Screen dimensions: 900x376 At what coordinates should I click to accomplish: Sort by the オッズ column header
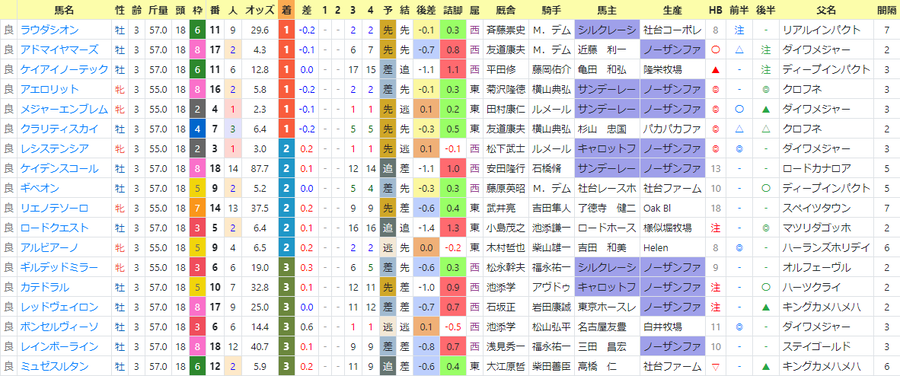[x=259, y=10]
